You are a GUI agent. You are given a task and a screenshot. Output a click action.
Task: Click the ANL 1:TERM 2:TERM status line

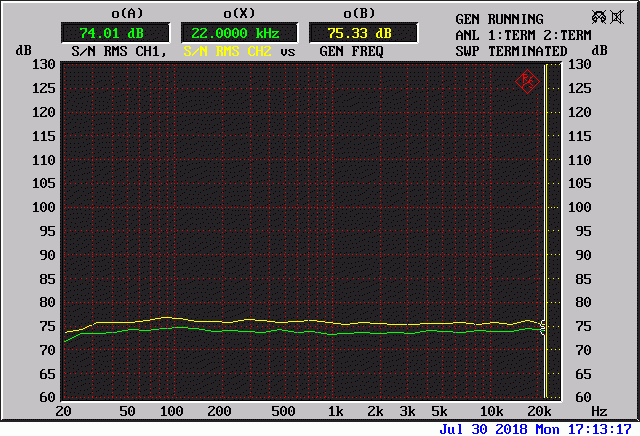(x=523, y=35)
